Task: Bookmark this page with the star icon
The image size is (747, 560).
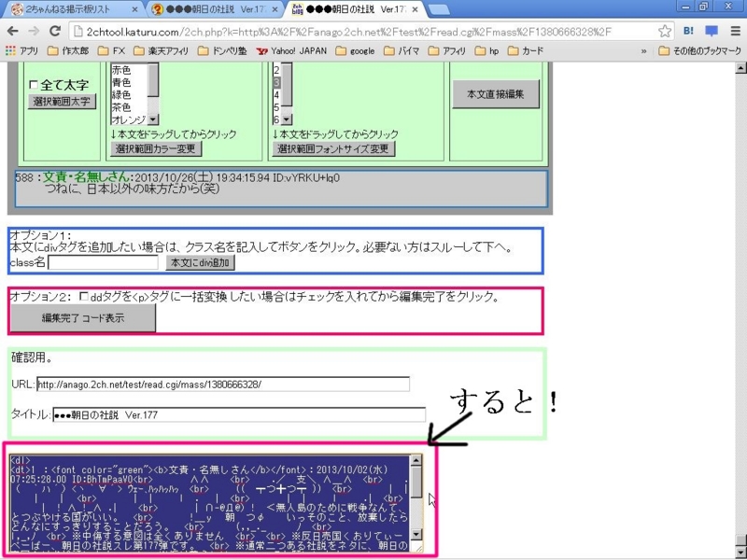Action: coord(665,32)
